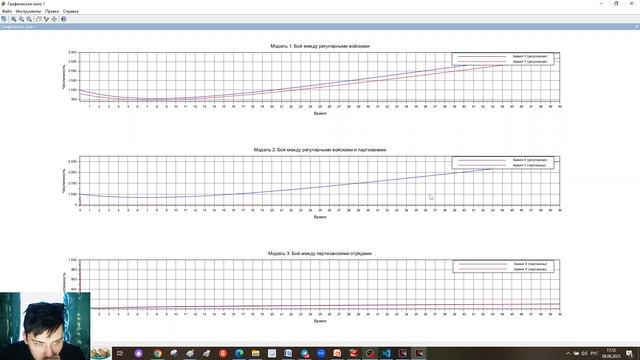Click the Время label under Model 3

[x=320, y=321]
